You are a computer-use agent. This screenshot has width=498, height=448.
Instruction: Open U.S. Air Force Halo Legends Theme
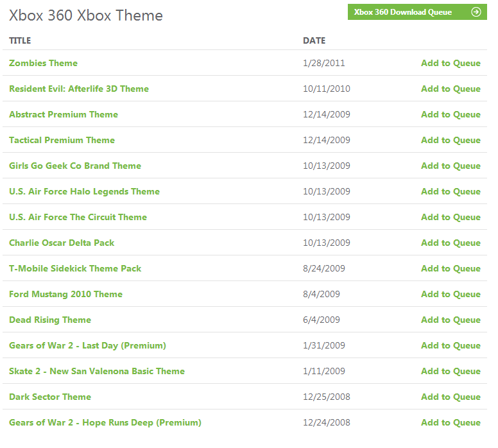(x=84, y=192)
